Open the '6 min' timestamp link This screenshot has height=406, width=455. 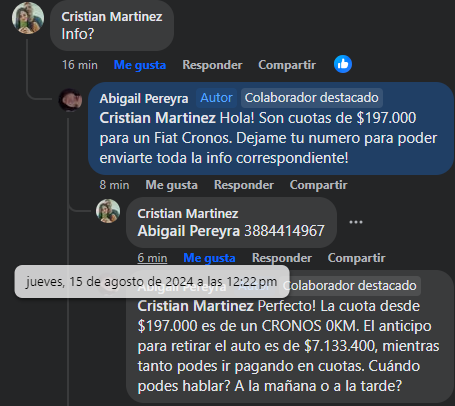click(152, 258)
